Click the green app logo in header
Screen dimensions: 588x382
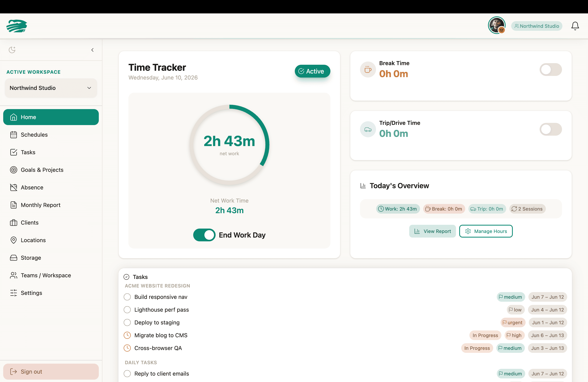[17, 26]
